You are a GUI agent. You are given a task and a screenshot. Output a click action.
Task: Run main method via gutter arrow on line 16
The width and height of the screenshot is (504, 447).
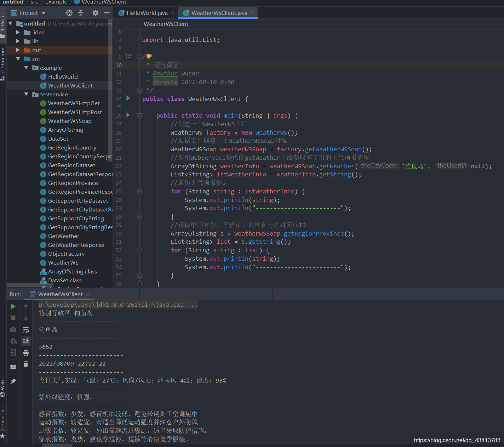(128, 115)
